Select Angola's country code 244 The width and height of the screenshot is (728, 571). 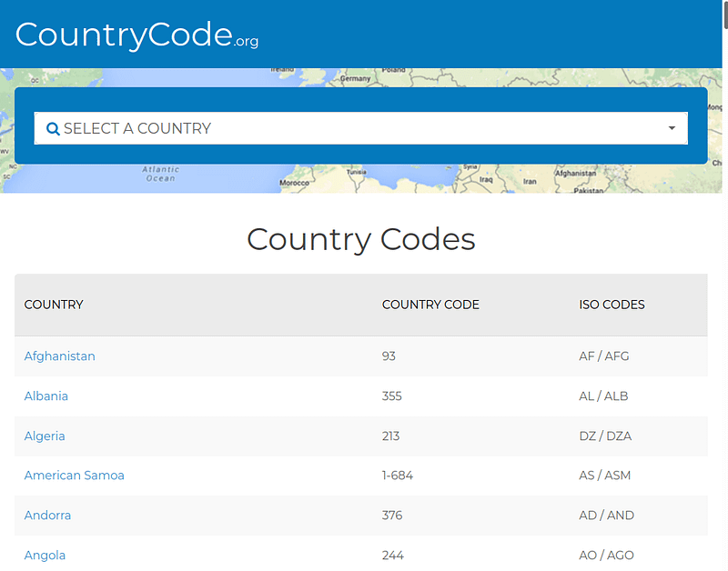pos(393,556)
